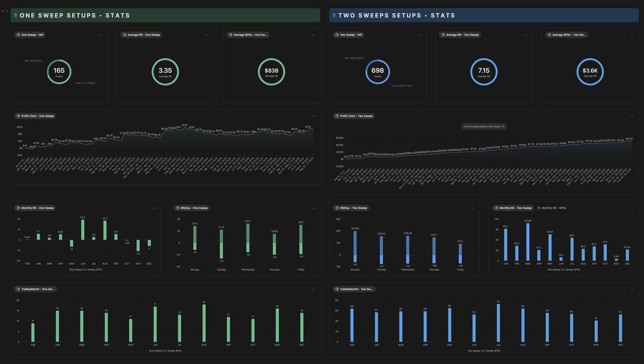The height and width of the screenshot is (364, 644).
Task: Click the 'Only showing earliest 200 weeks' notice
Action: pyautogui.click(x=484, y=127)
